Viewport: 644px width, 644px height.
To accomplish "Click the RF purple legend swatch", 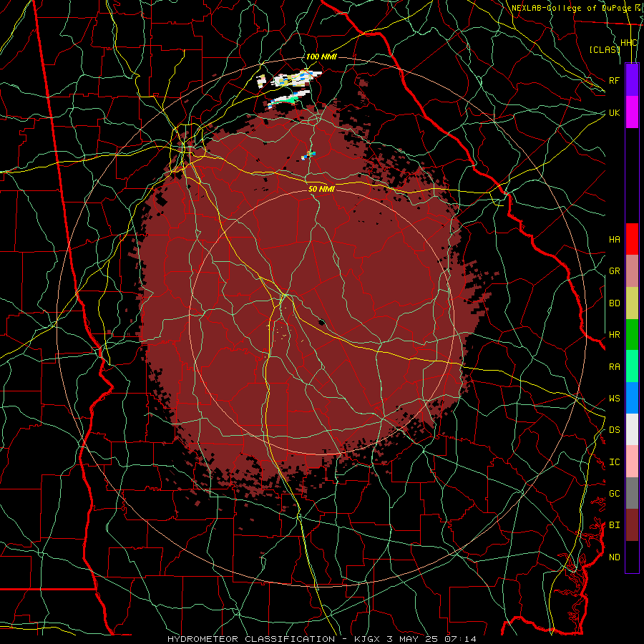I will click(632, 80).
